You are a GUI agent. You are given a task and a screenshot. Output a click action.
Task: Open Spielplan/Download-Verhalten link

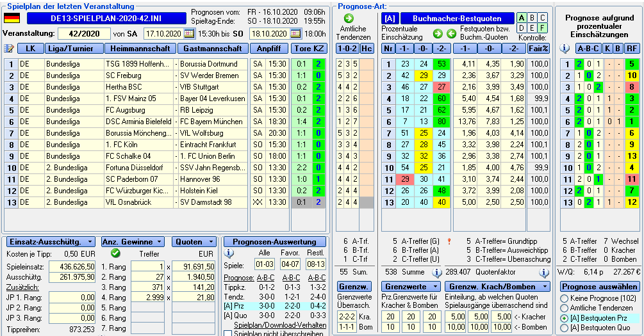click(280, 325)
